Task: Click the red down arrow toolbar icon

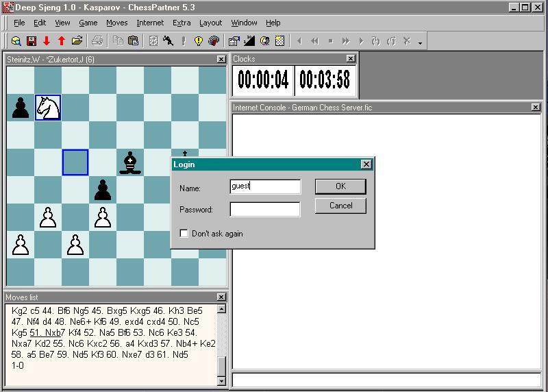Action: point(47,41)
